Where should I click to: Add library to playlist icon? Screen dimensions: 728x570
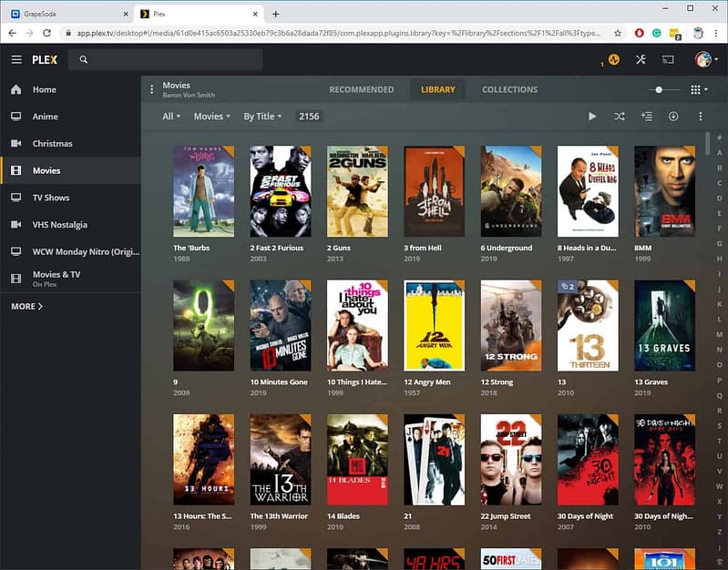click(646, 116)
